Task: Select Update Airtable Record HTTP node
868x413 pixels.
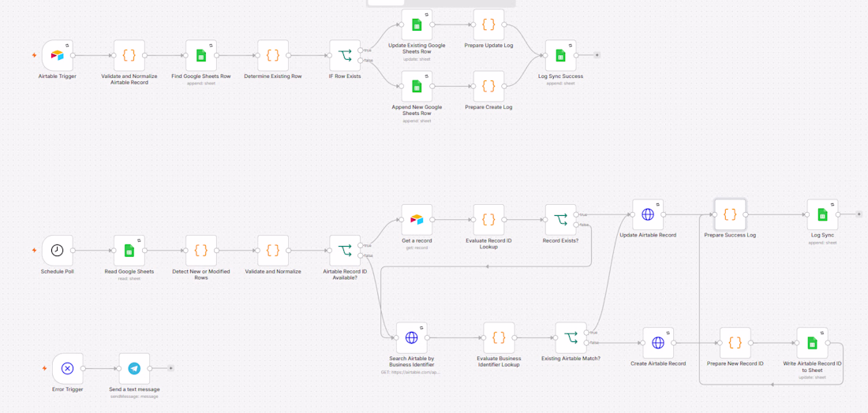Action: pyautogui.click(x=648, y=214)
